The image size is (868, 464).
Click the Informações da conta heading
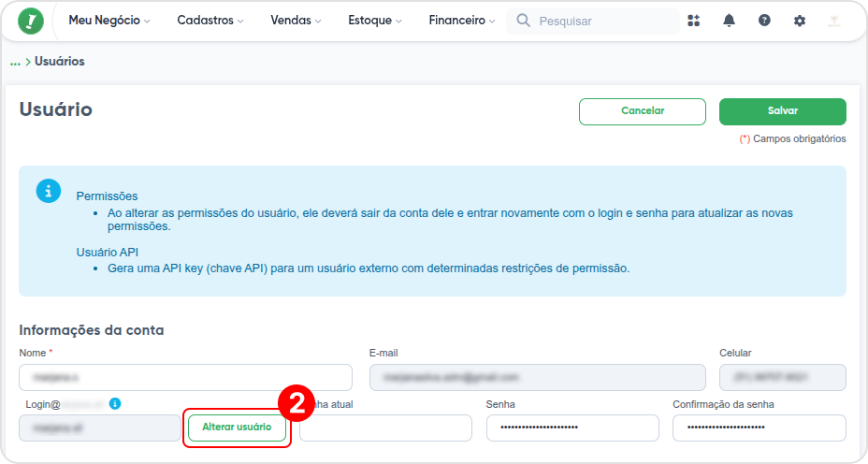click(92, 330)
